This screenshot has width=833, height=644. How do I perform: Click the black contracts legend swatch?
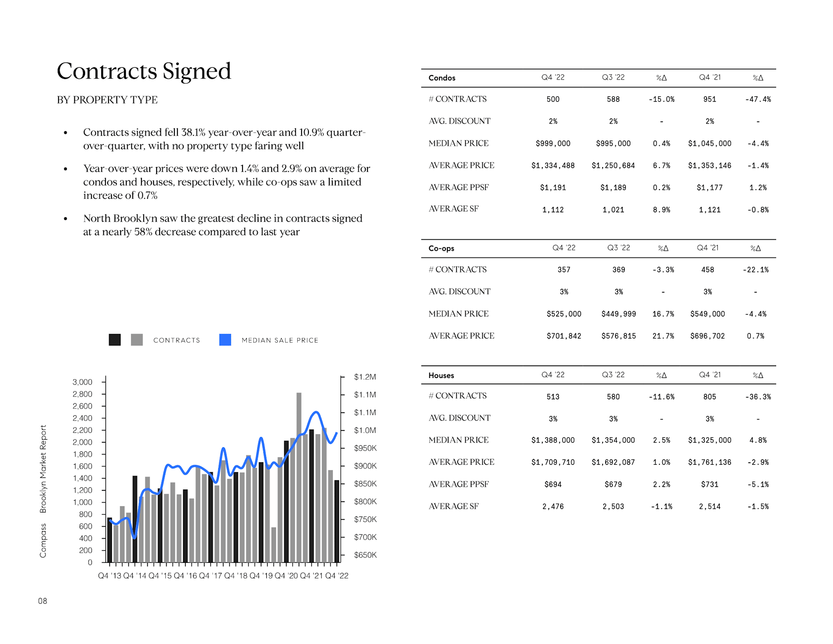(115, 340)
